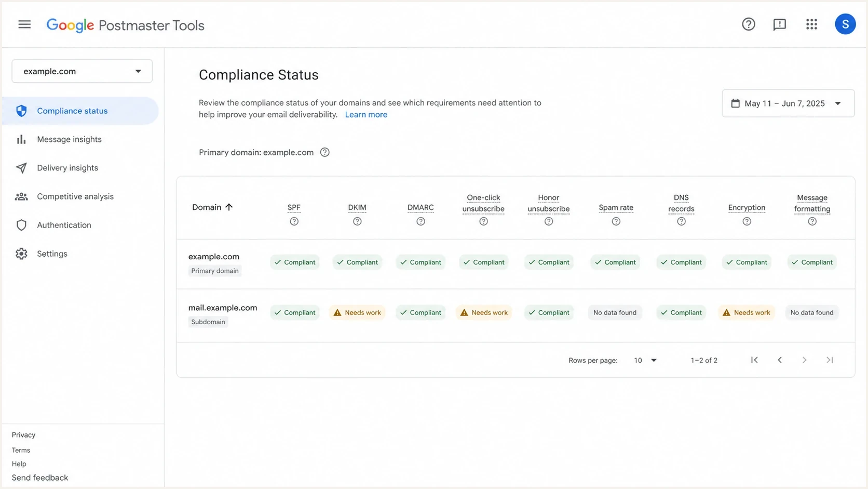Click Spam rate No data found for mail.example.com
Viewport: 868px width, 489px height.
(615, 312)
